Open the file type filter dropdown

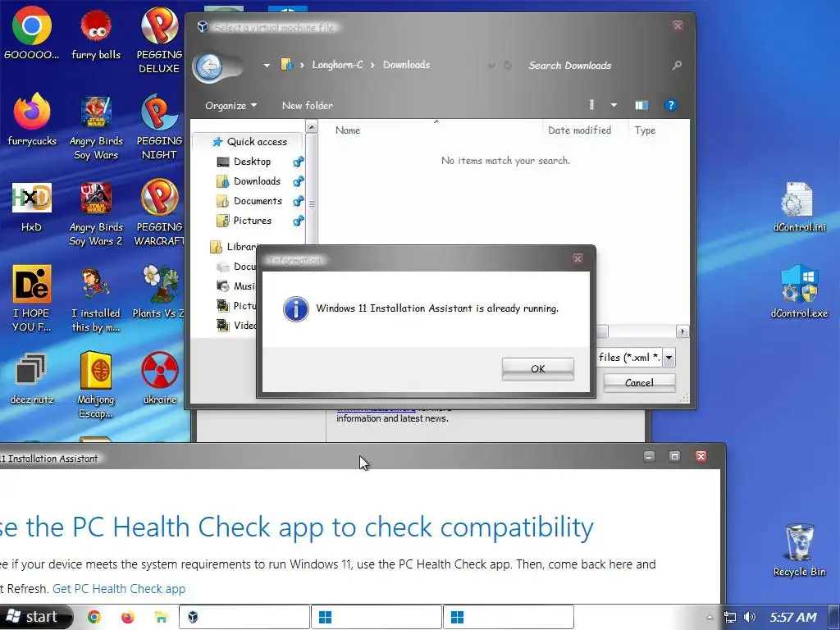[x=669, y=358]
